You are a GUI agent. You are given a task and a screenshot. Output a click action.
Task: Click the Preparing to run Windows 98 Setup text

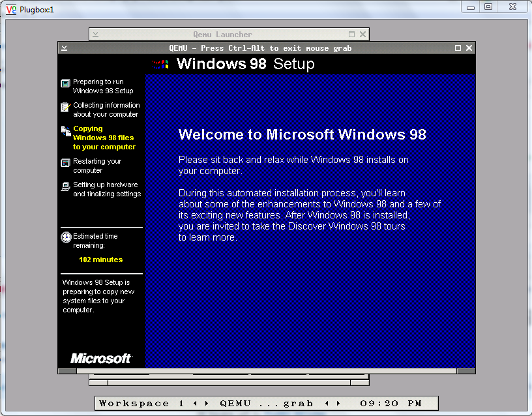click(103, 86)
